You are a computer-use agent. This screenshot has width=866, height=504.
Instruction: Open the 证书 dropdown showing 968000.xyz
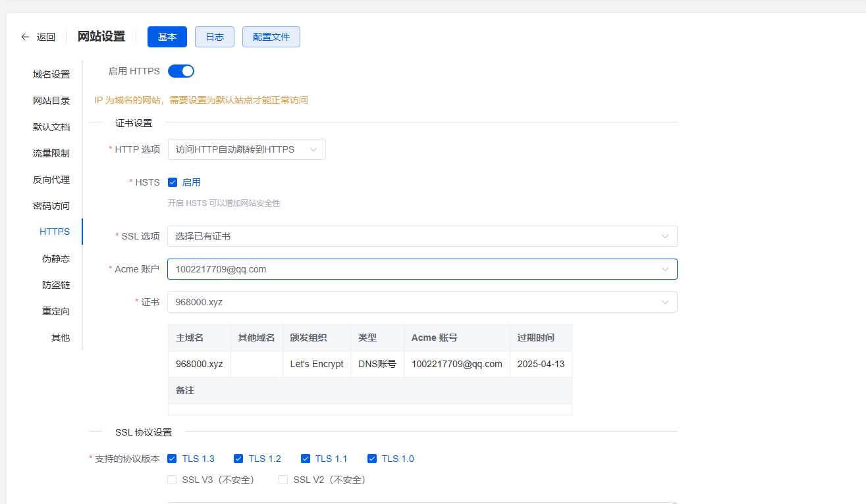pos(422,302)
